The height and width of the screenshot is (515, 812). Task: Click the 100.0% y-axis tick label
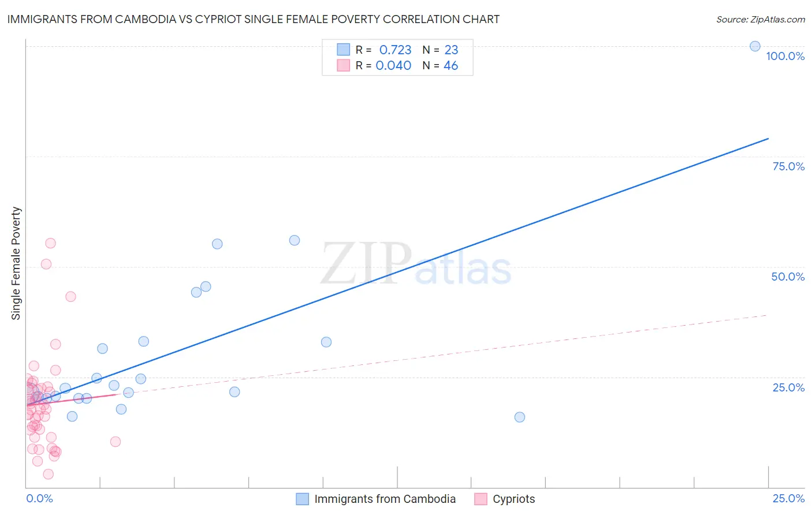click(785, 56)
